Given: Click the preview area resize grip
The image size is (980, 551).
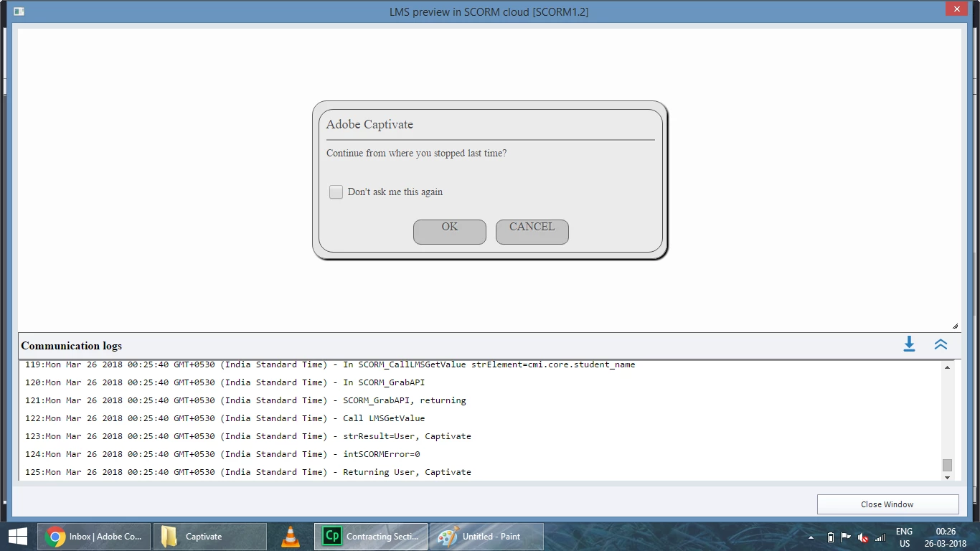Looking at the screenshot, I should click(x=955, y=326).
